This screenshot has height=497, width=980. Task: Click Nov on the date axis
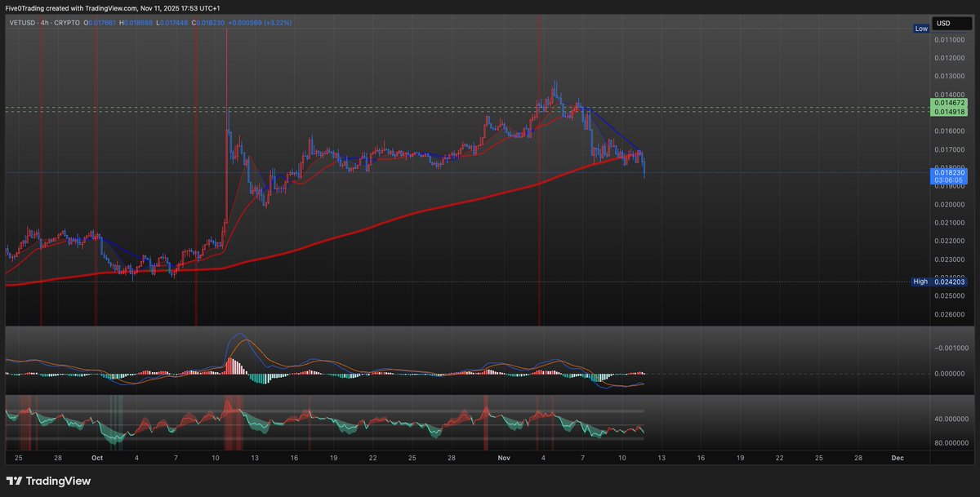(504, 458)
